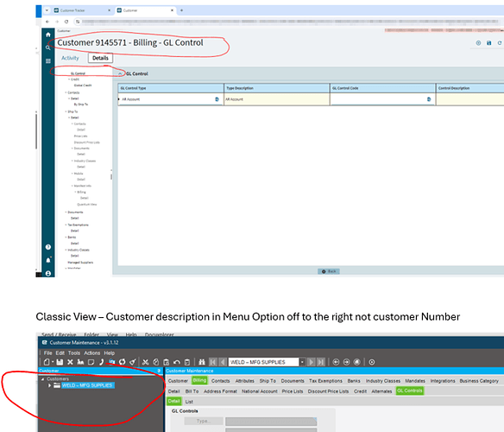Viewport: 504px width, 432px height.
Task: Click the Home icon in the sidebar
Action: (x=48, y=35)
